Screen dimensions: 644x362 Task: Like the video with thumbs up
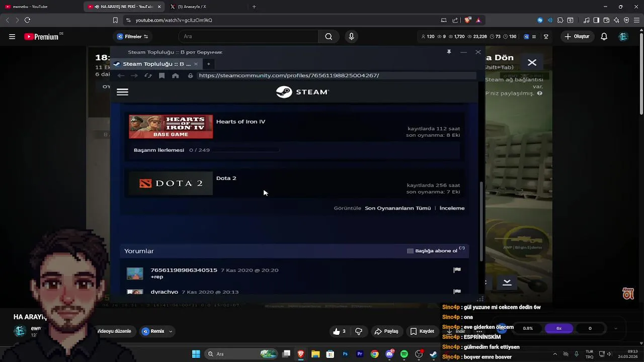coord(339,331)
